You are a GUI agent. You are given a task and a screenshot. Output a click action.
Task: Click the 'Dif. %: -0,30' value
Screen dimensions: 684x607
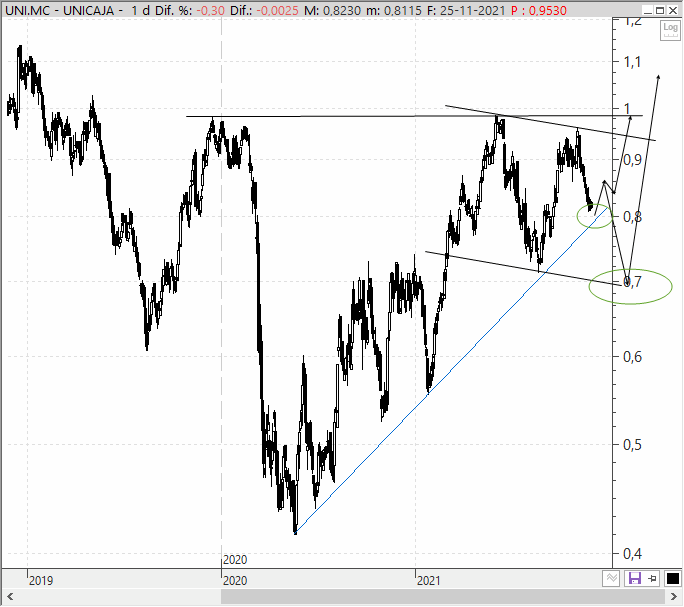[x=190, y=10]
